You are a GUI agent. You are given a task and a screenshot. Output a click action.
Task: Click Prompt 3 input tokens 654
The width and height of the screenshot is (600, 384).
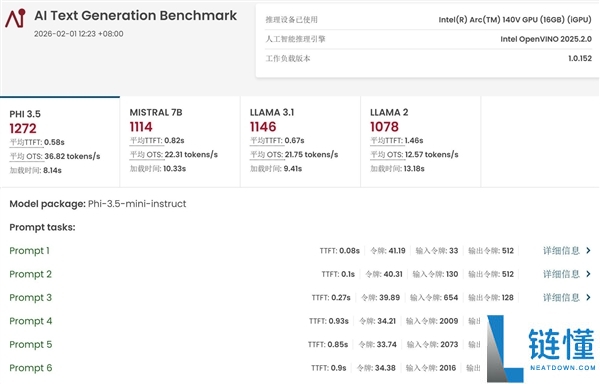point(450,298)
